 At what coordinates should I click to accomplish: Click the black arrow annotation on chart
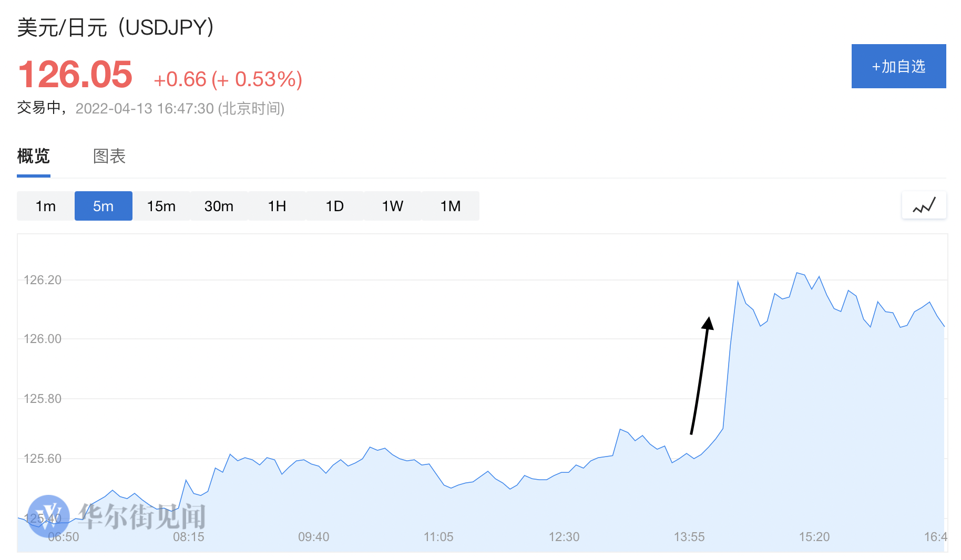click(700, 375)
